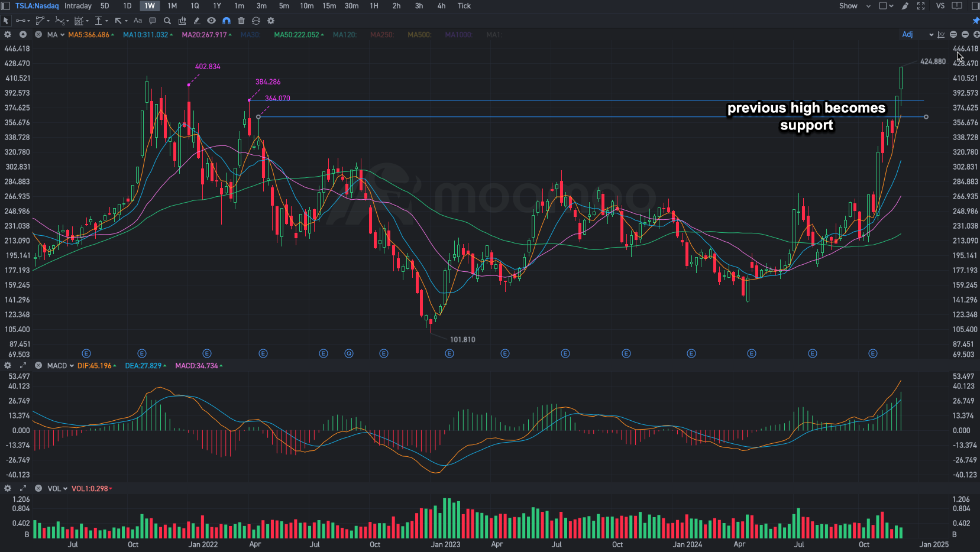Click the earnings E marker below Jan 2023
The height and width of the screenshot is (552, 980).
(x=449, y=353)
